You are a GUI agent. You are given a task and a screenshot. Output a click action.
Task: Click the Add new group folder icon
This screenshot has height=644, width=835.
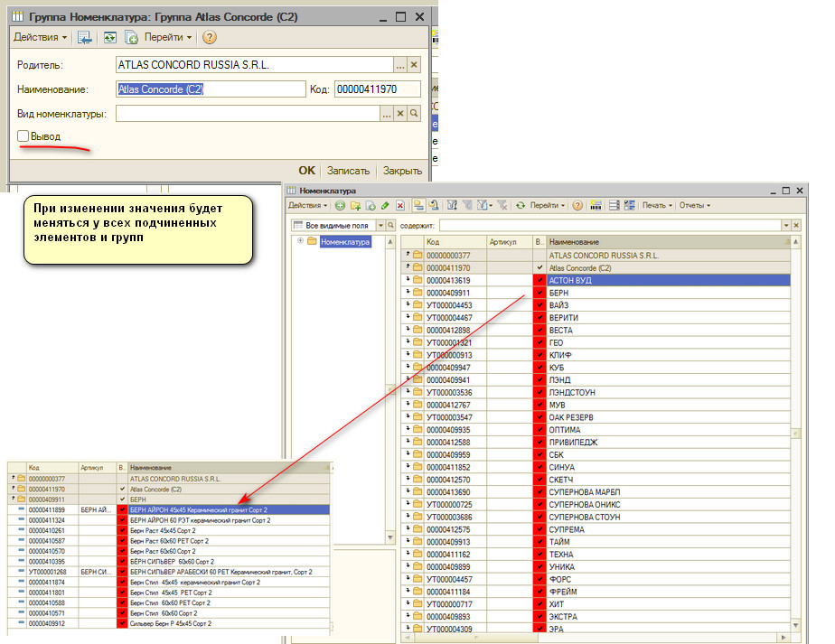point(355,206)
